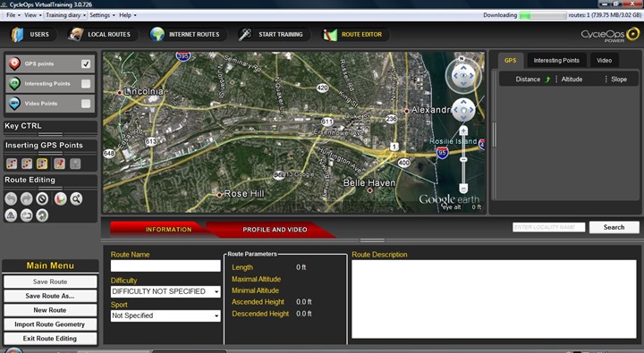This screenshot has width=644, height=353.
Task: Click the undo icon under Route Editing
Action: pos(11,199)
